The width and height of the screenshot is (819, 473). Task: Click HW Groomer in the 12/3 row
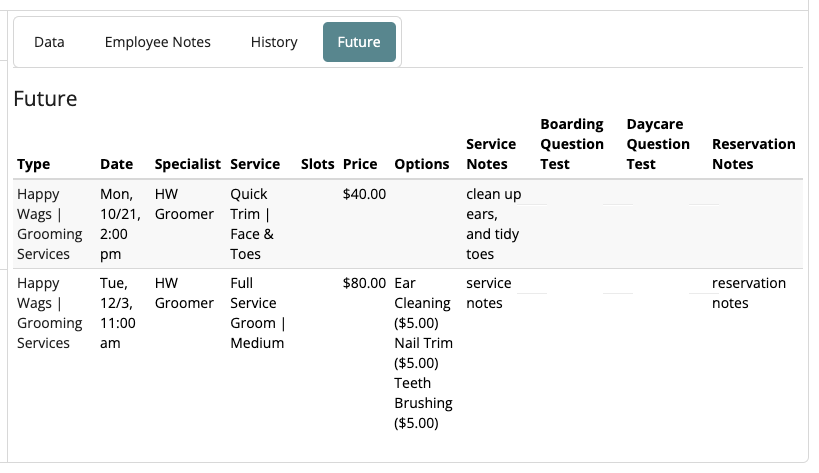pos(184,293)
